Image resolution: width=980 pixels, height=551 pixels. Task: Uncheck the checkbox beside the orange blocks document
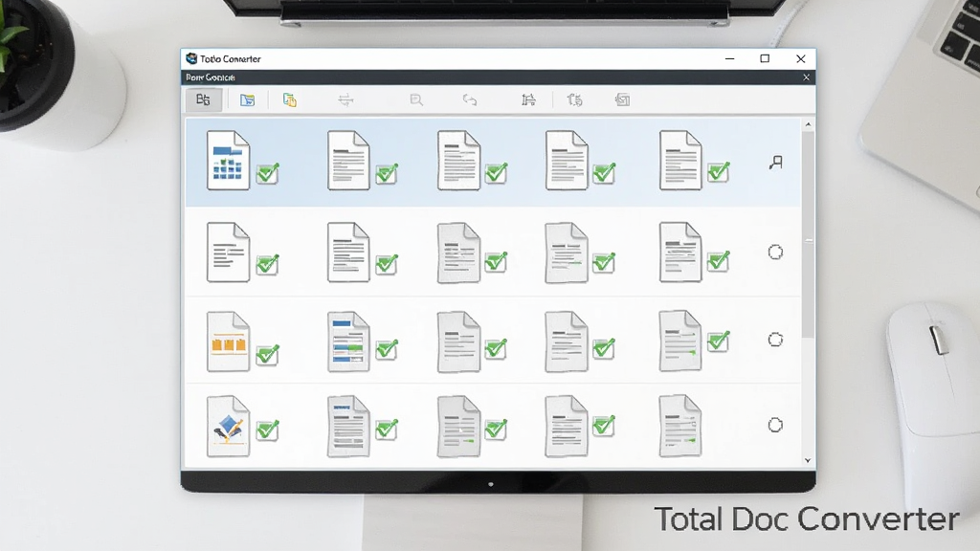point(268,354)
